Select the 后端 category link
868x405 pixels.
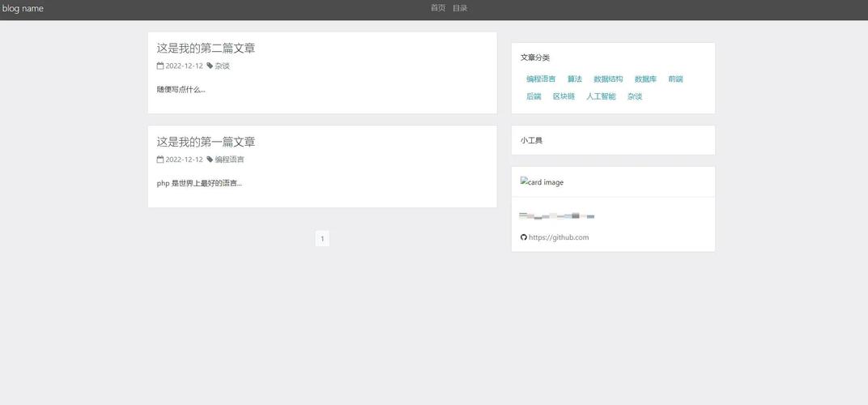point(534,96)
